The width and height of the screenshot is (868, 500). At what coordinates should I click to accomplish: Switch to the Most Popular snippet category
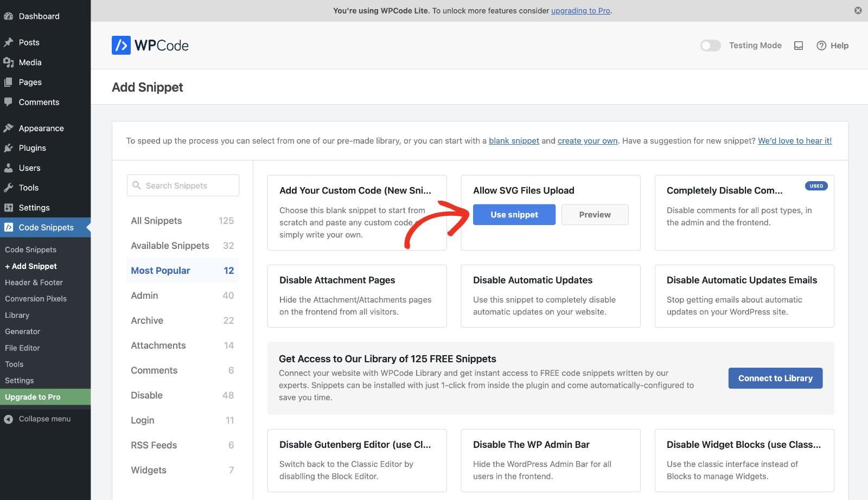[x=160, y=271]
